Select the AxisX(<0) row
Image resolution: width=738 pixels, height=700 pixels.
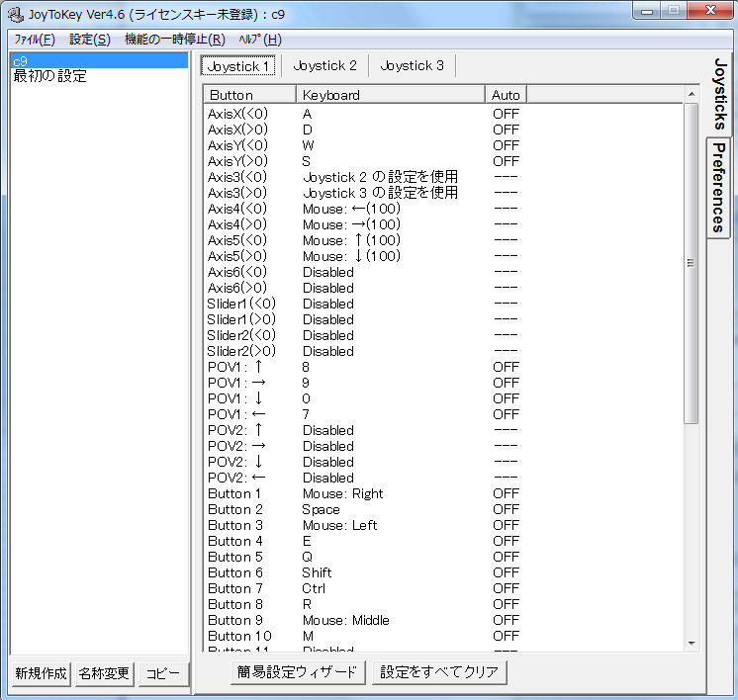[444, 114]
